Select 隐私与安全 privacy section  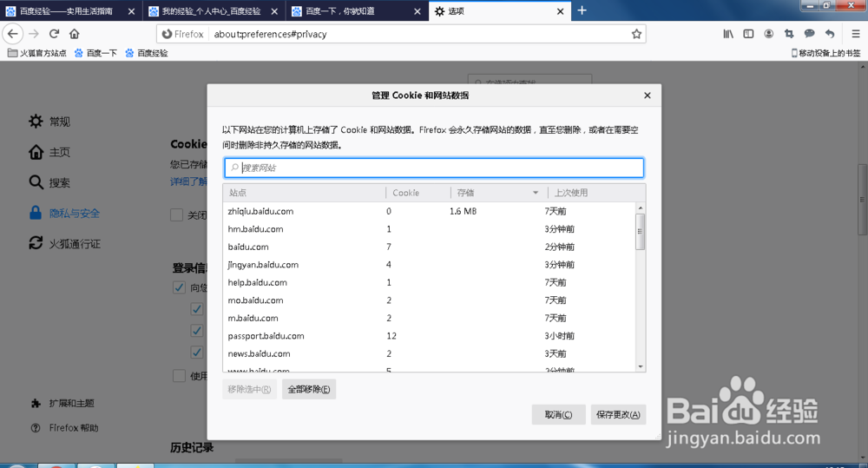tap(65, 214)
